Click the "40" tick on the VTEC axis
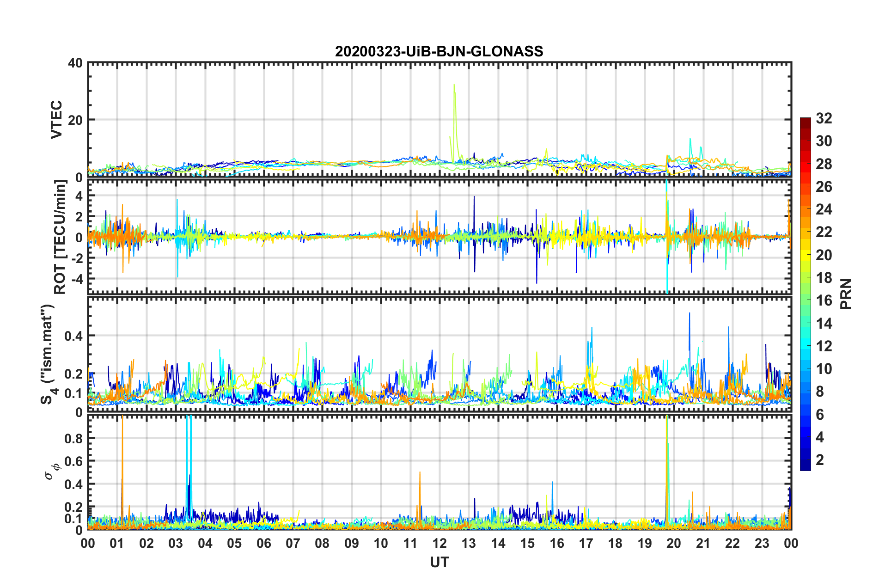Image resolution: width=879 pixels, height=588 pixels. tap(75, 63)
